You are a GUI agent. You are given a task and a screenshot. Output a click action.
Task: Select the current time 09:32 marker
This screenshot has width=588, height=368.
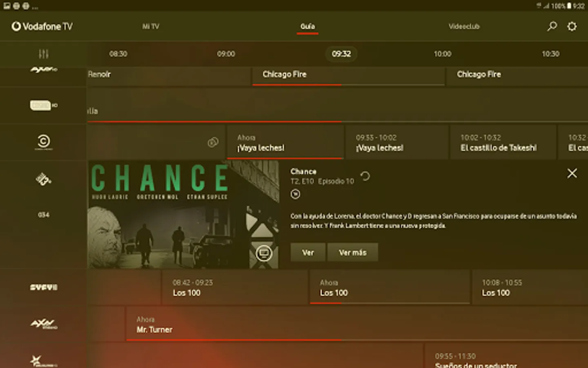click(341, 54)
